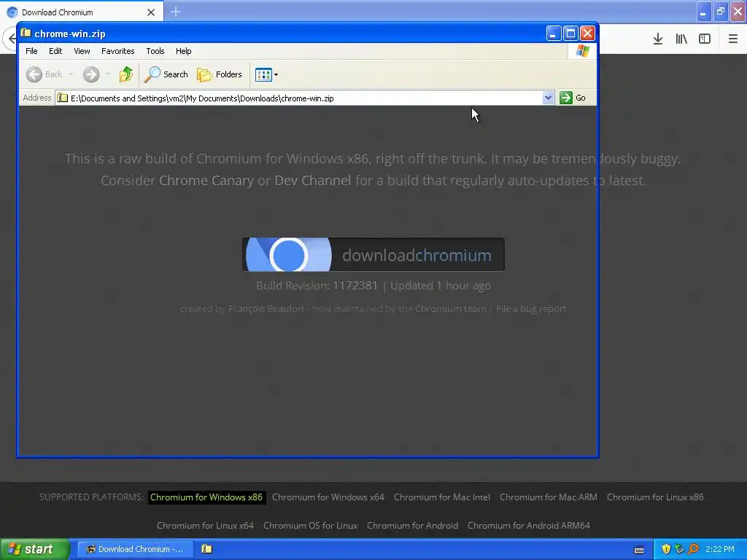747x560 pixels.
Task: Select Chromium for Linux x86 platform
Action: [x=655, y=497]
